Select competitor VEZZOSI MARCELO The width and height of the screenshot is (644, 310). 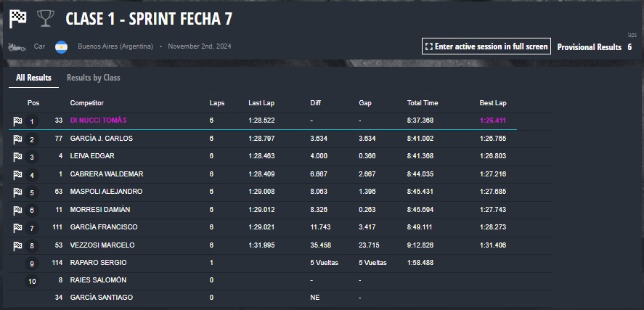[x=102, y=245]
